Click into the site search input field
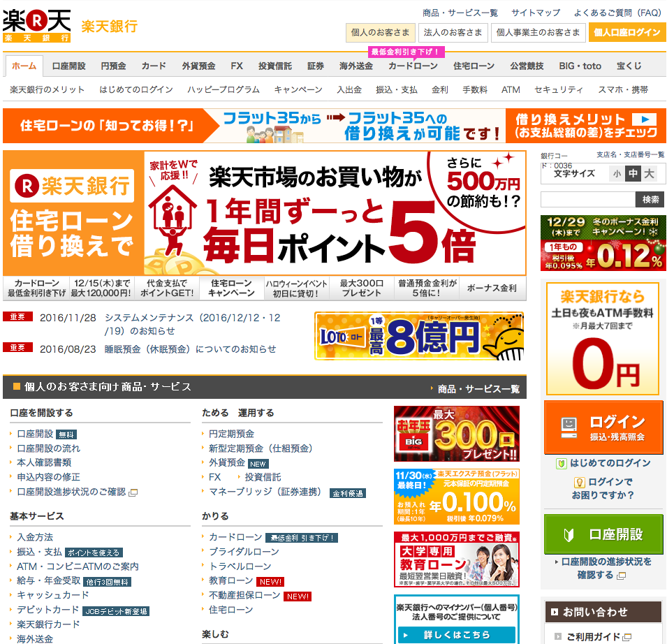The height and width of the screenshot is (644, 667). coord(588,200)
